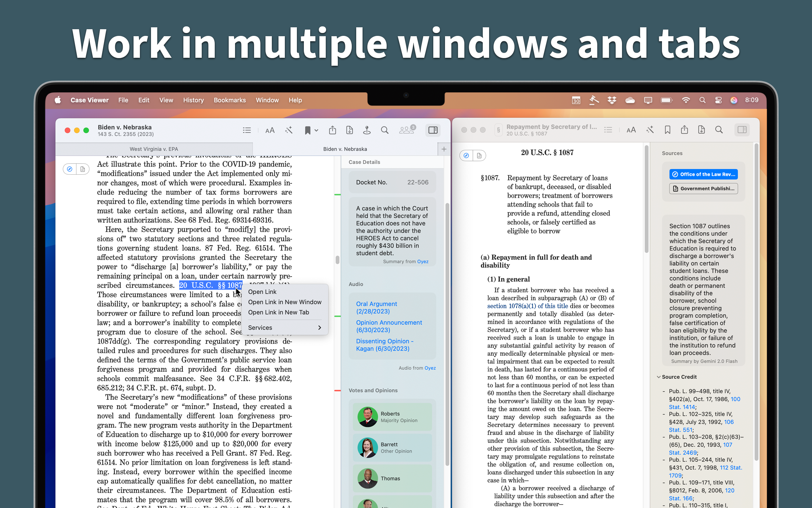
Task: Open Oyez link in case summary
Action: click(x=423, y=261)
